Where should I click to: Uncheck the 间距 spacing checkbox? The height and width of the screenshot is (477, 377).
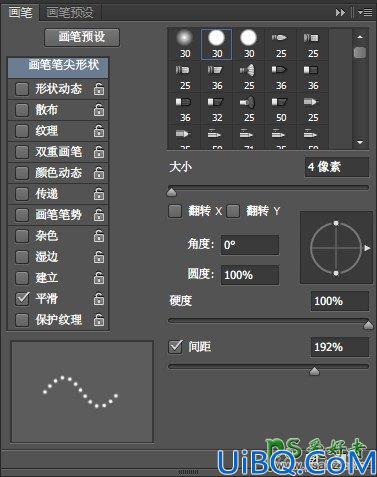[x=175, y=347]
